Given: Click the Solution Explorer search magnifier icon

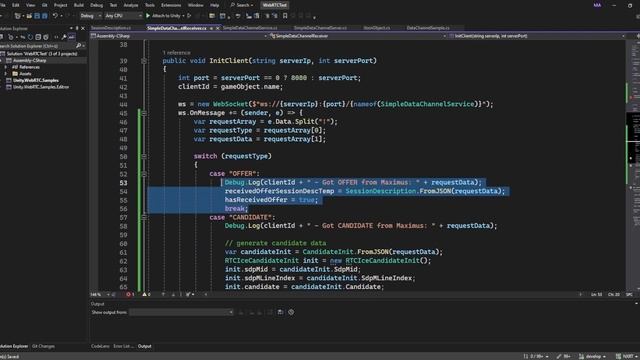Looking at the screenshot, I should (78, 46).
